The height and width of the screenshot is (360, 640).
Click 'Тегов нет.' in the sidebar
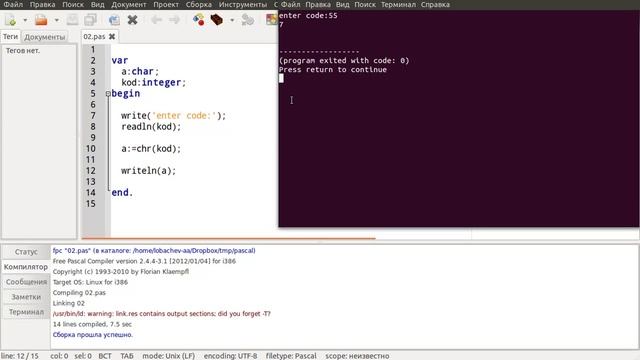pos(23,51)
